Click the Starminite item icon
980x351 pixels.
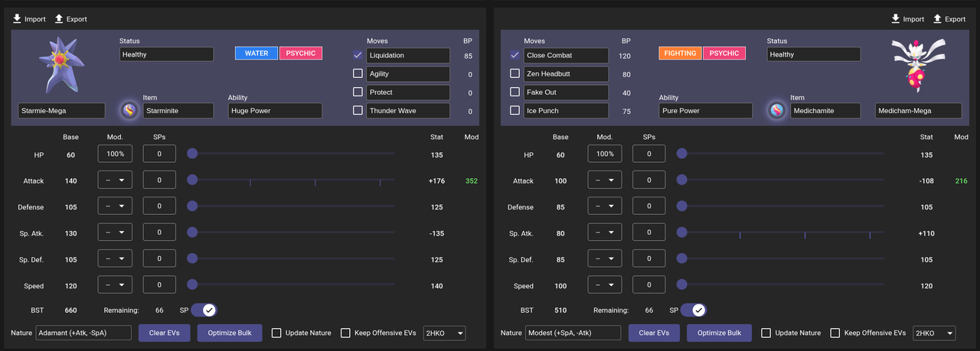(x=129, y=110)
